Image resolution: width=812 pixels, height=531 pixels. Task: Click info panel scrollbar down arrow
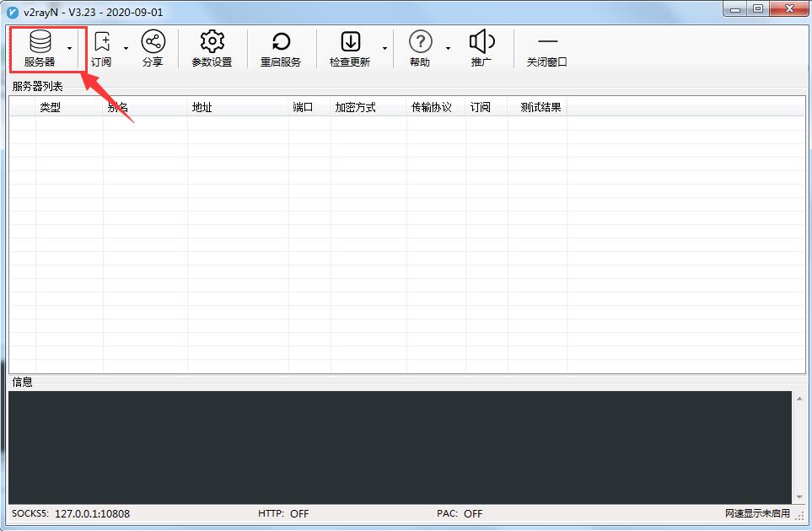pos(799,496)
